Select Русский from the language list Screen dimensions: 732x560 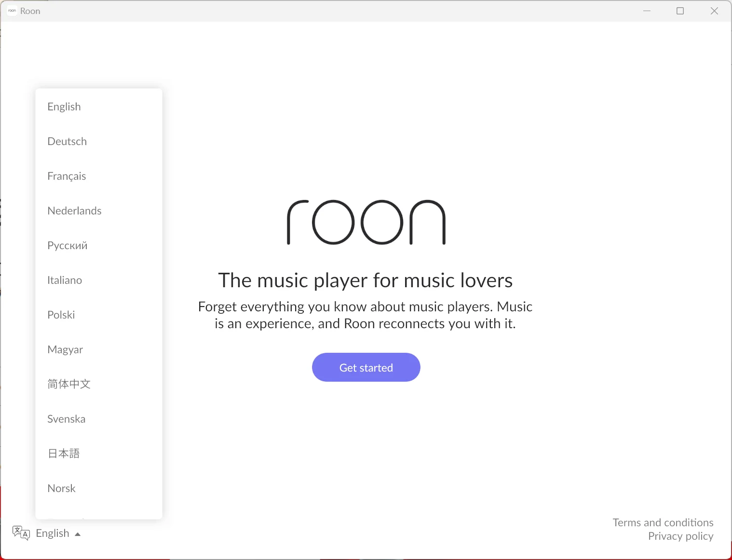click(x=68, y=245)
